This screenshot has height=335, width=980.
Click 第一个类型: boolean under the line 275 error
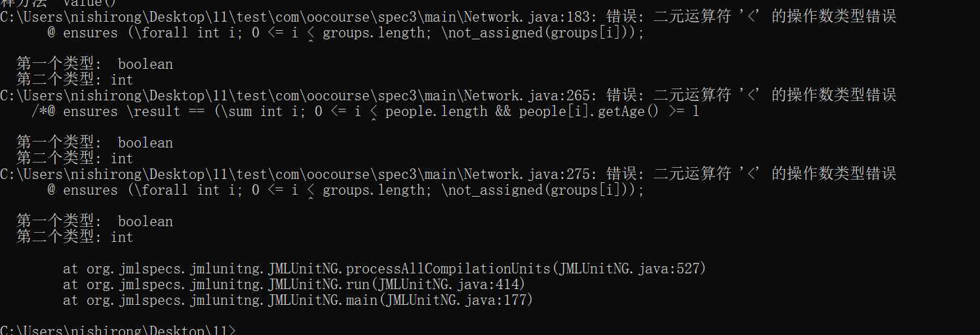(94, 222)
